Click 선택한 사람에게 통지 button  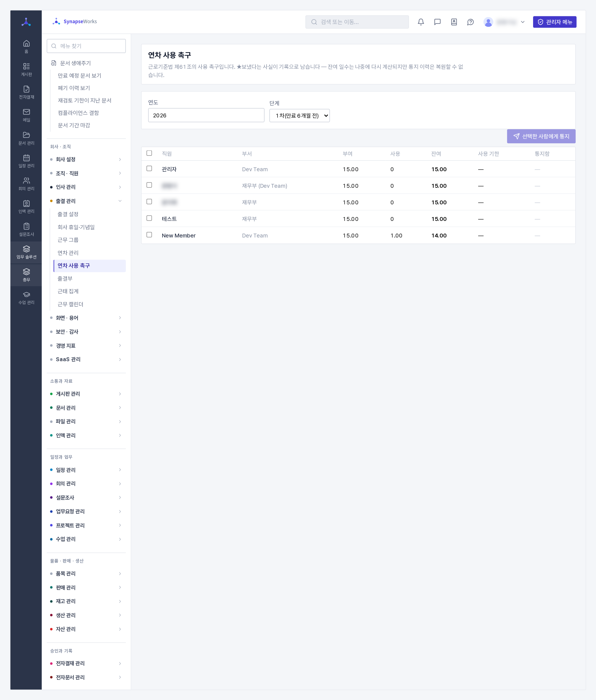541,136
